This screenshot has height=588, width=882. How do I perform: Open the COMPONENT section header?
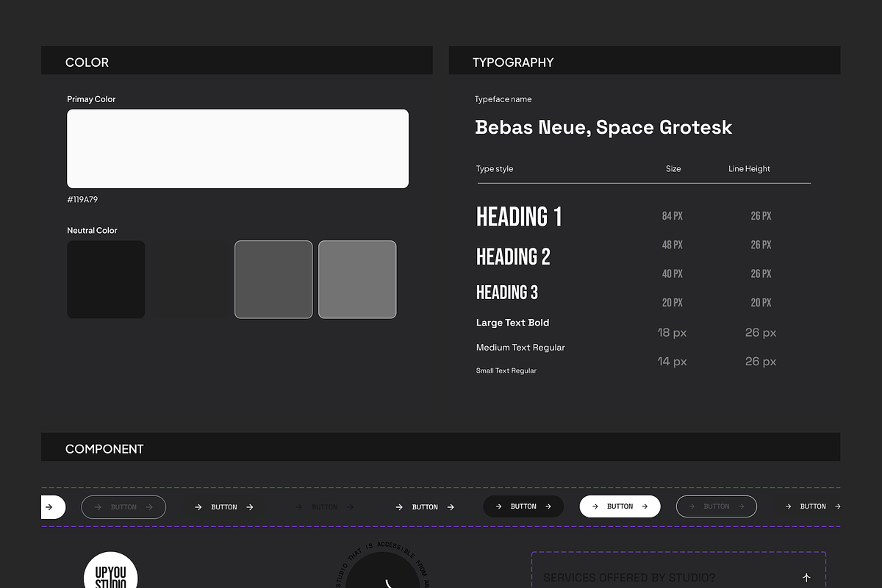click(x=440, y=447)
